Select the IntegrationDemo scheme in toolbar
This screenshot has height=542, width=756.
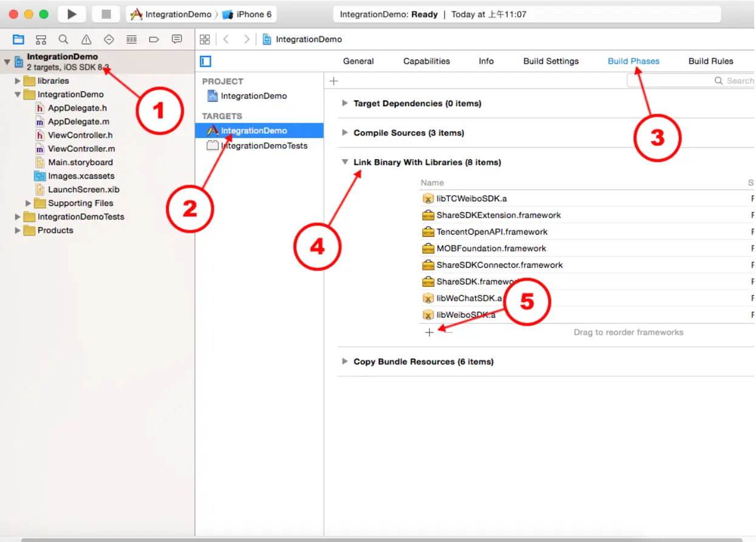coord(171,15)
